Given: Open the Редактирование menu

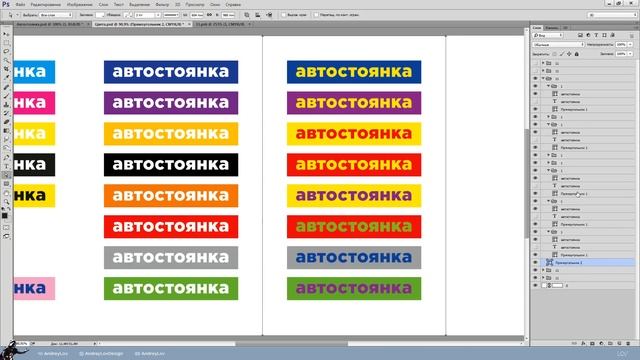Looking at the screenshot, I should coord(46,4).
